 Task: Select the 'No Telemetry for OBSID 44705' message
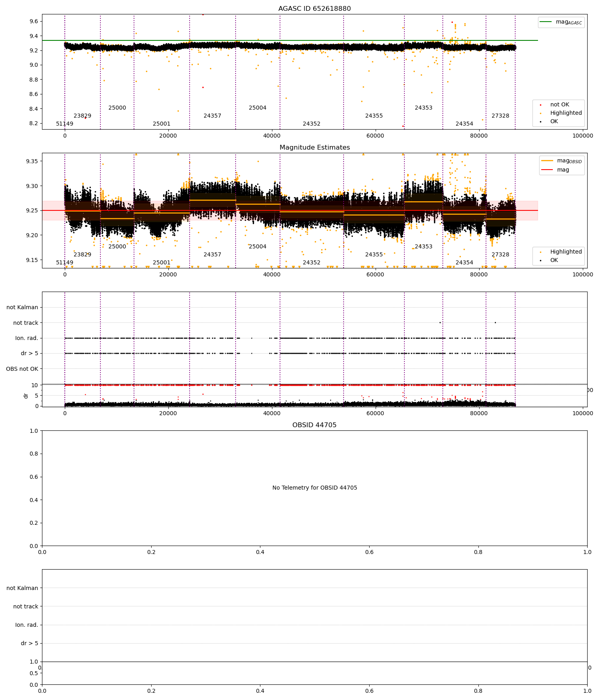(x=314, y=488)
